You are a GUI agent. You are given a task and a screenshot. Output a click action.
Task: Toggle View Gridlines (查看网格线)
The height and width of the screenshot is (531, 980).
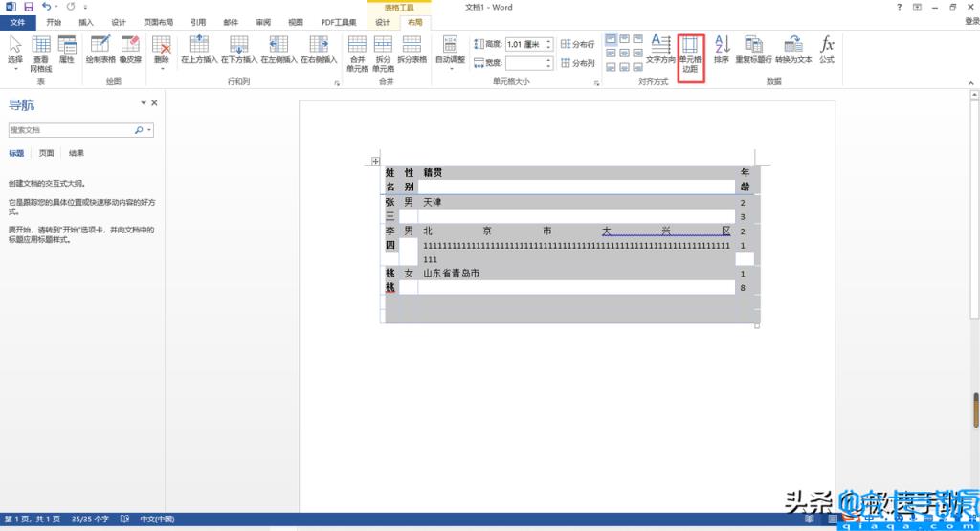pyautogui.click(x=41, y=55)
